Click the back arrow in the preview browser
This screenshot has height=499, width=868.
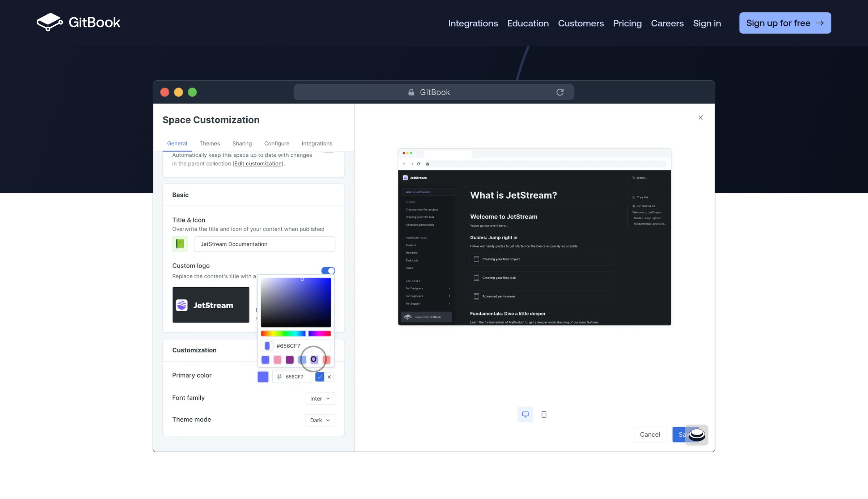pos(404,164)
